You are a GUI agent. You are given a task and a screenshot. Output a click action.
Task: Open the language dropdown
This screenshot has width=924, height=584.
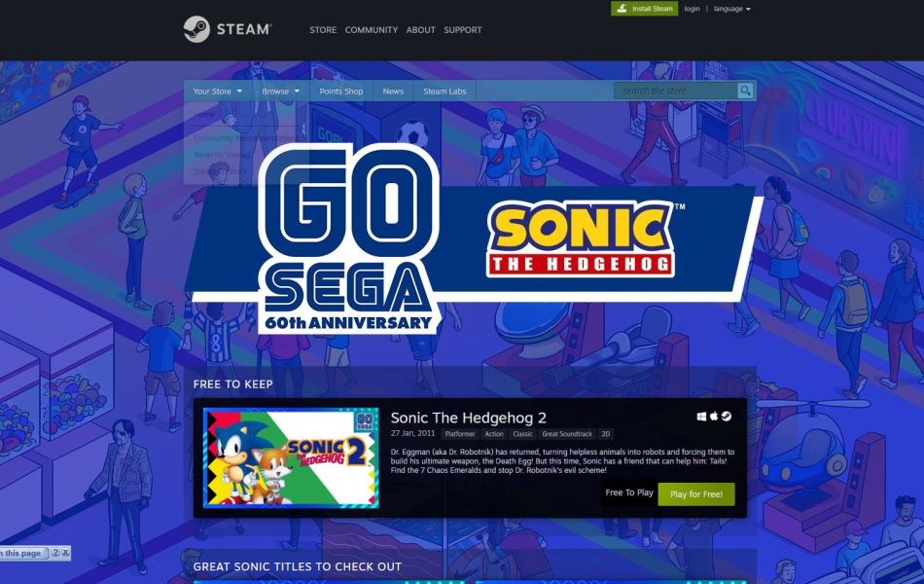coord(731,9)
